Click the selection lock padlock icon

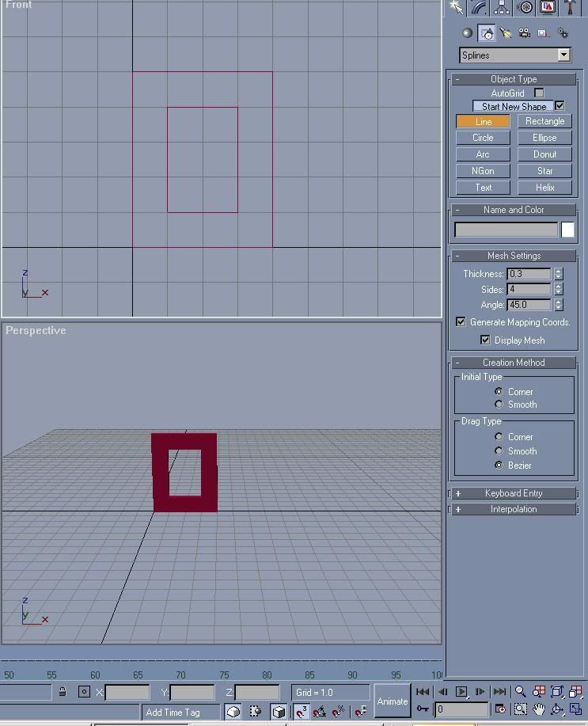pos(62,692)
